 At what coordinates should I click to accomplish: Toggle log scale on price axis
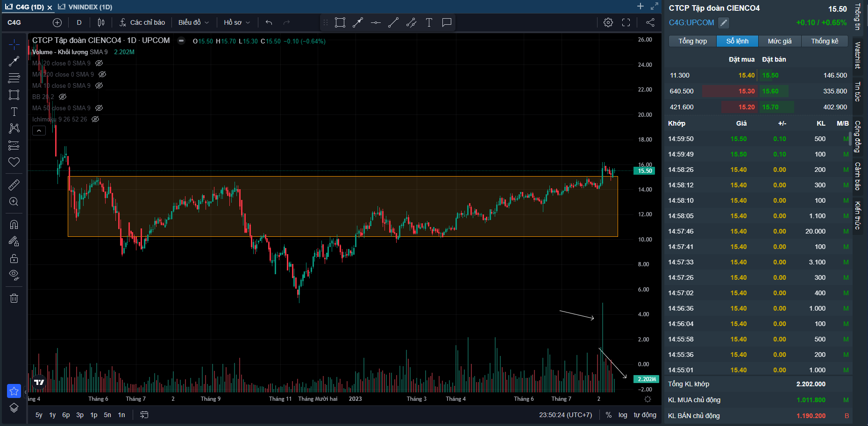pos(623,415)
